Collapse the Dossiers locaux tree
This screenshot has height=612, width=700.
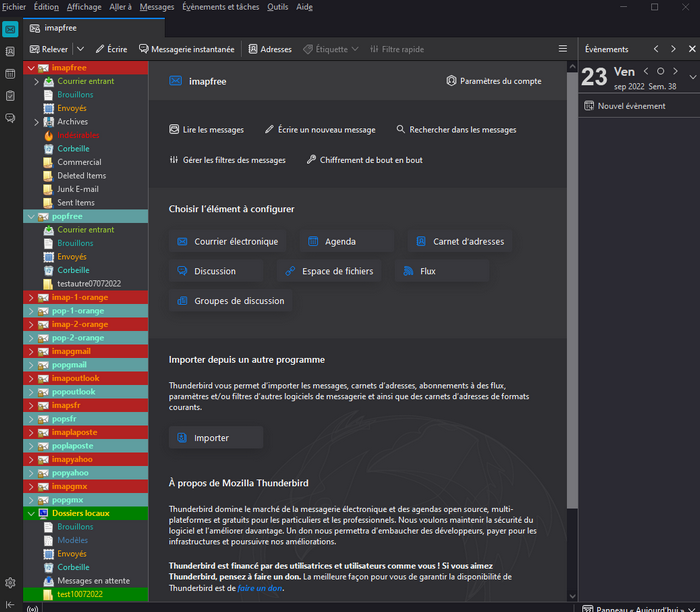click(31, 513)
